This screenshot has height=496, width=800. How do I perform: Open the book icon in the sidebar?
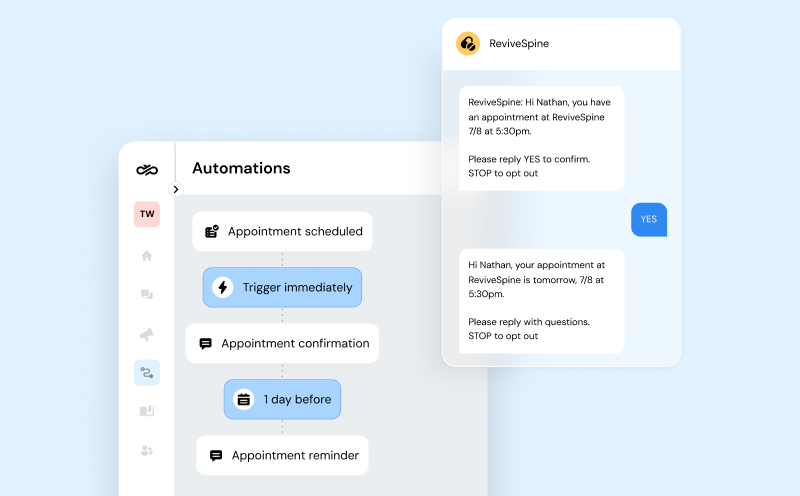coord(147,411)
